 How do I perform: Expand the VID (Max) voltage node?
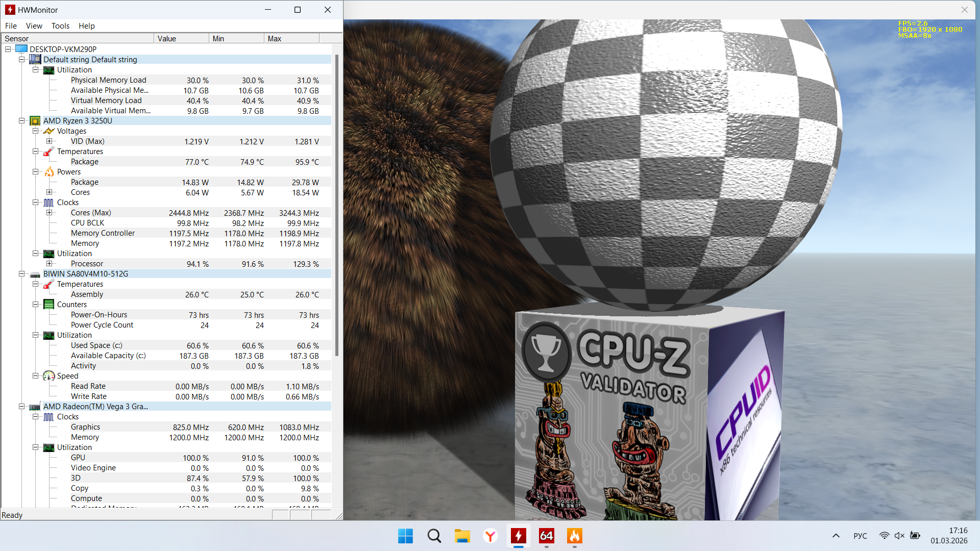click(49, 141)
